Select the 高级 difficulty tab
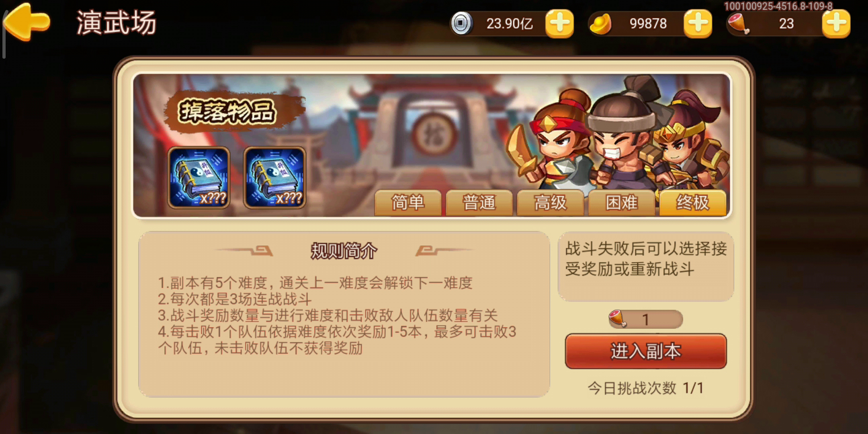Image resolution: width=868 pixels, height=434 pixels. click(x=550, y=203)
